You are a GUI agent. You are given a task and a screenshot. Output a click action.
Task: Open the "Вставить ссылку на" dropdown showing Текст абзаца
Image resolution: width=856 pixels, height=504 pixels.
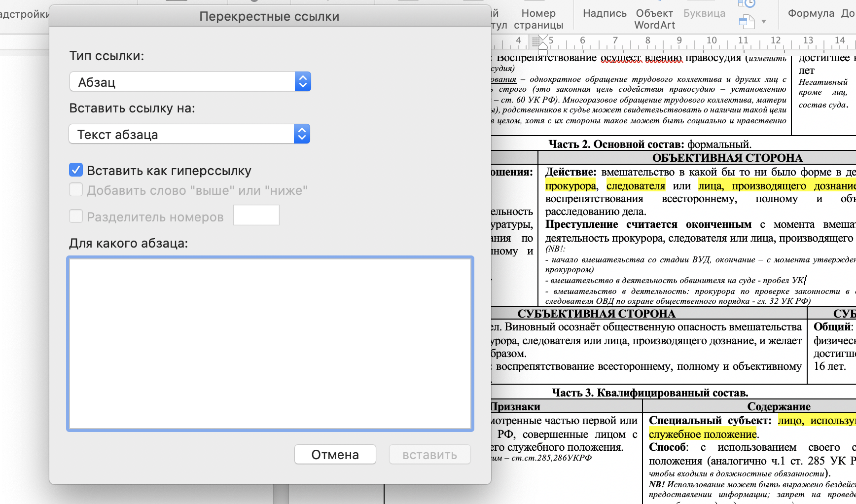pos(189,134)
